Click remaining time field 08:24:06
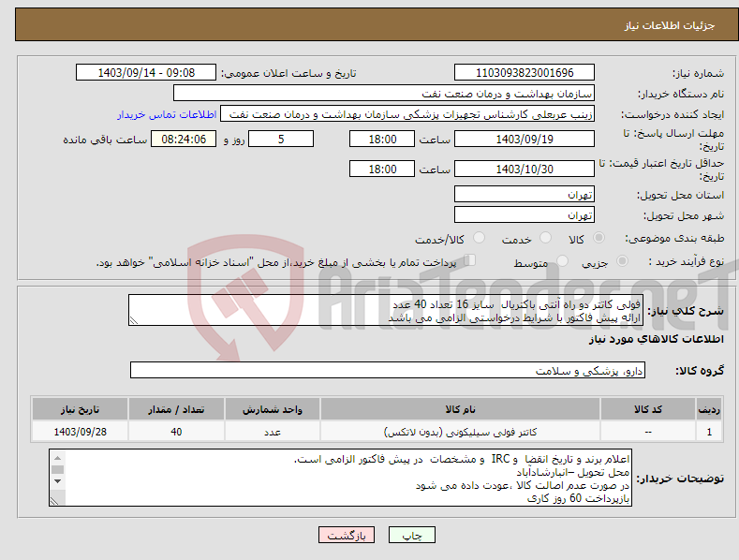739x560 pixels. pos(184,139)
